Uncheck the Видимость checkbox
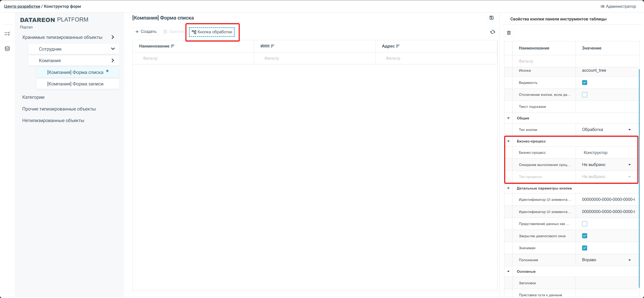 click(584, 83)
